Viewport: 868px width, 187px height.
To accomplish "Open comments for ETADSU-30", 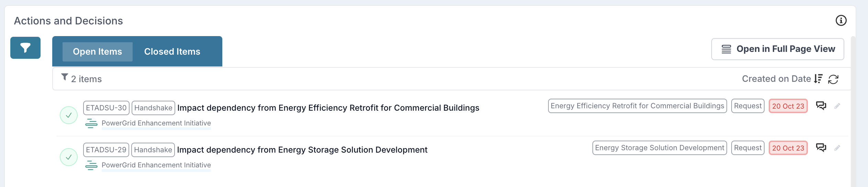I will click(821, 106).
